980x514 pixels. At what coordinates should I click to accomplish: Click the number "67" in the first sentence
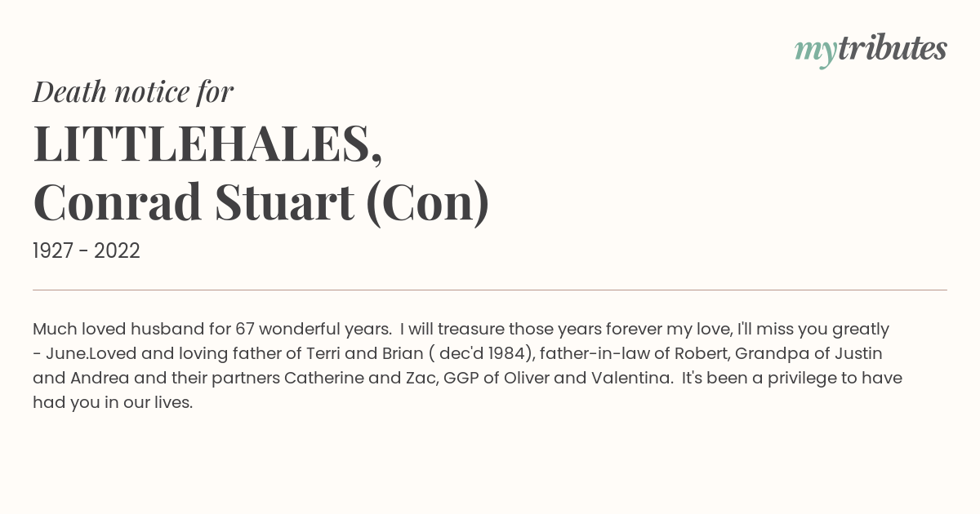pyautogui.click(x=245, y=330)
